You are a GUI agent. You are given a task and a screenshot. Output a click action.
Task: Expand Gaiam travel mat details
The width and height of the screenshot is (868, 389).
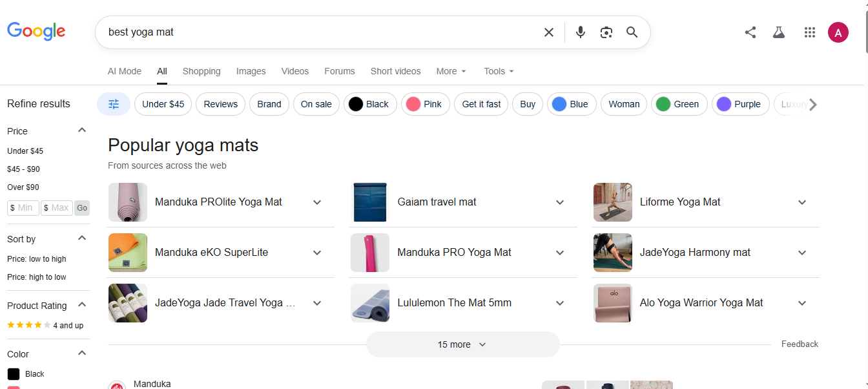pos(560,202)
